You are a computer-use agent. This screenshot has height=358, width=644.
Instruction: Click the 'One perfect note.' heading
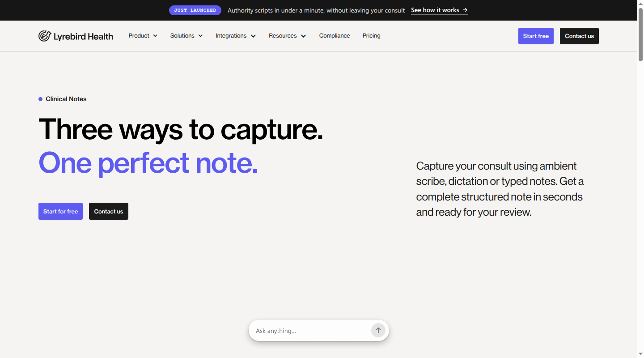point(148,163)
